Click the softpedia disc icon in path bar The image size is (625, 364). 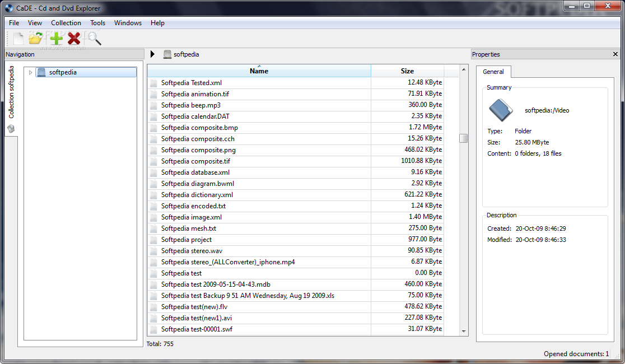coord(167,54)
